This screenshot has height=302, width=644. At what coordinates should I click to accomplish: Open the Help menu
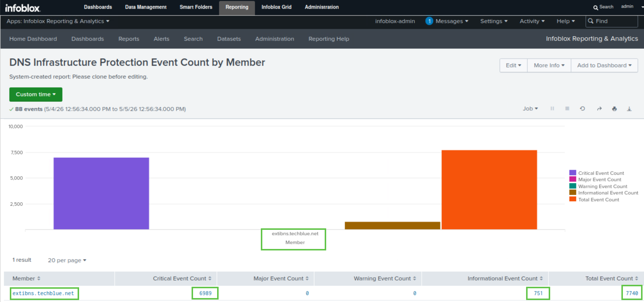click(565, 21)
